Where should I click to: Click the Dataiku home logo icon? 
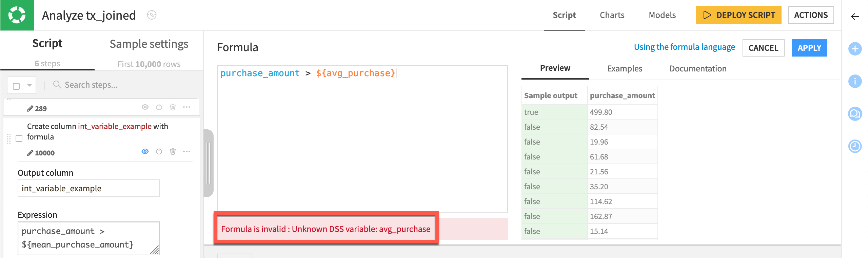(17, 15)
